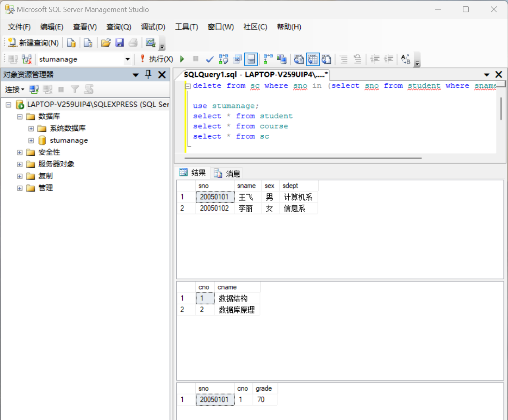Viewport: 508px width, 420px height.
Task: Select the 王飞 cell
Action: (x=248, y=197)
